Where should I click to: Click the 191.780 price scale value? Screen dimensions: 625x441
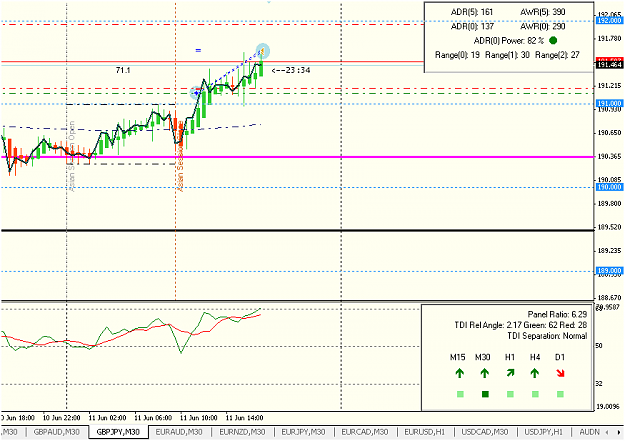(609, 38)
